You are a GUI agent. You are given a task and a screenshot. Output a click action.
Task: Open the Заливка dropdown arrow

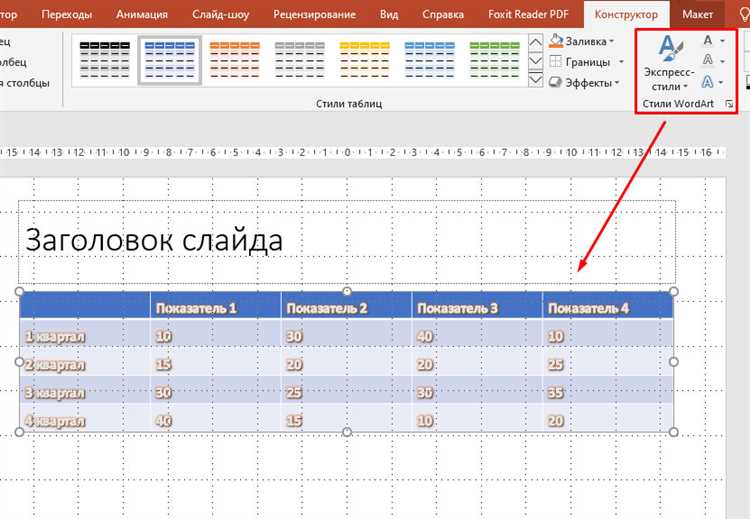coord(612,42)
